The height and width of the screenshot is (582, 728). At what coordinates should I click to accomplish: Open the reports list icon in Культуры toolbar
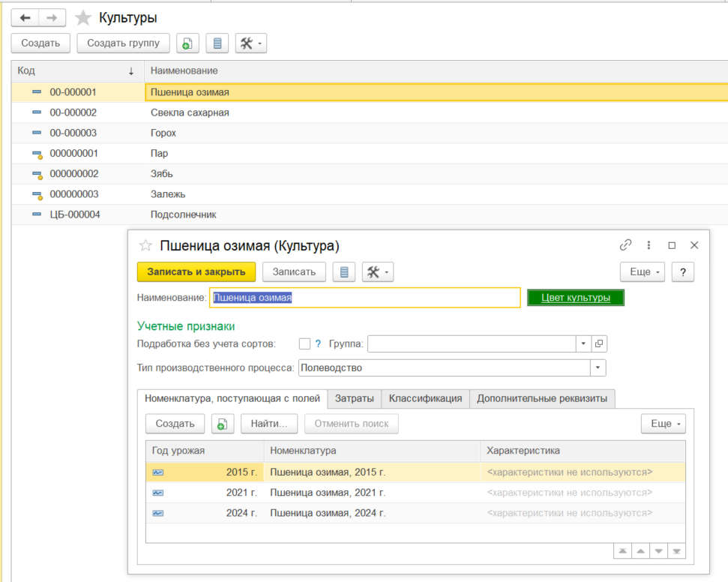pyautogui.click(x=217, y=43)
